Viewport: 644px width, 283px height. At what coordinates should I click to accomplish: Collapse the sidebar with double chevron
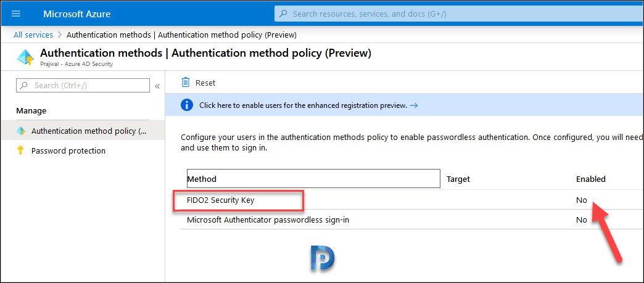(x=157, y=86)
